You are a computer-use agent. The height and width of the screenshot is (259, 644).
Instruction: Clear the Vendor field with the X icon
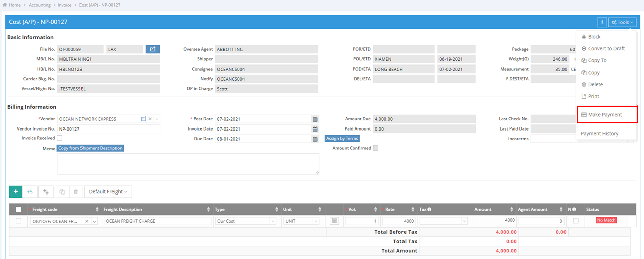pyautogui.click(x=150, y=119)
